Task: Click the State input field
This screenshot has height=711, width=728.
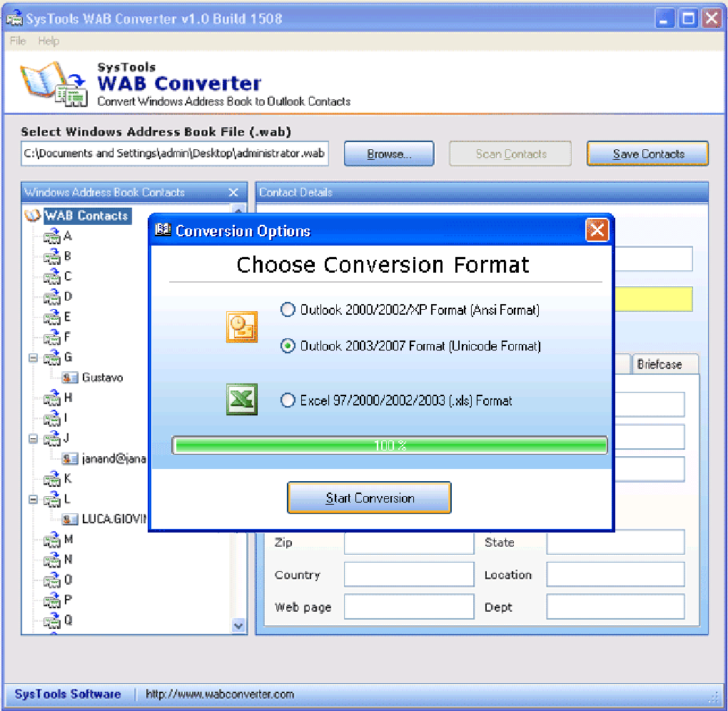Action: tap(615, 542)
